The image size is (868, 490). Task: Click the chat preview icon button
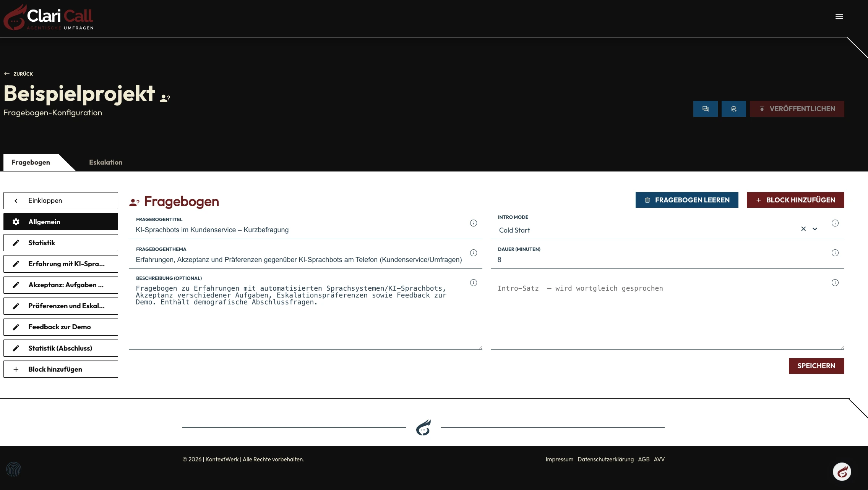pos(705,109)
